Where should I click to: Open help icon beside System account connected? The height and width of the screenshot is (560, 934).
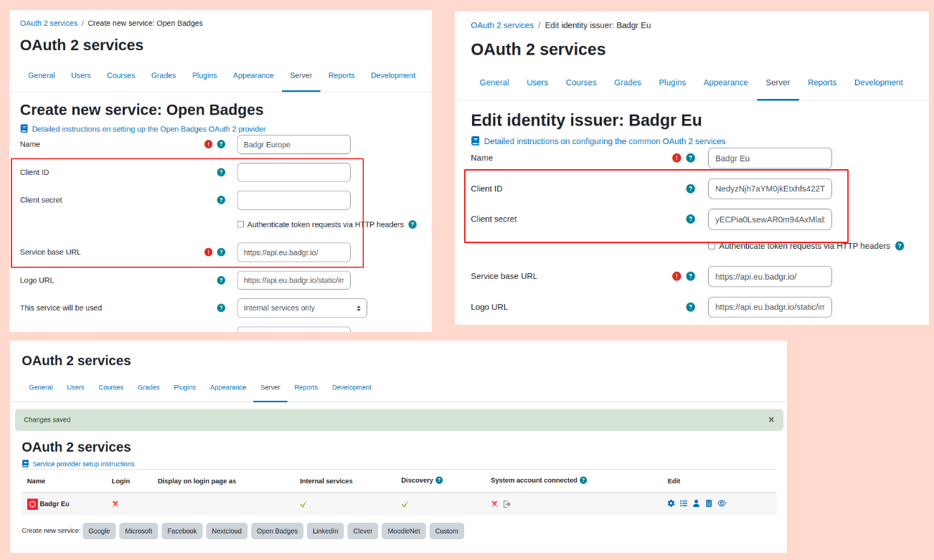point(583,480)
